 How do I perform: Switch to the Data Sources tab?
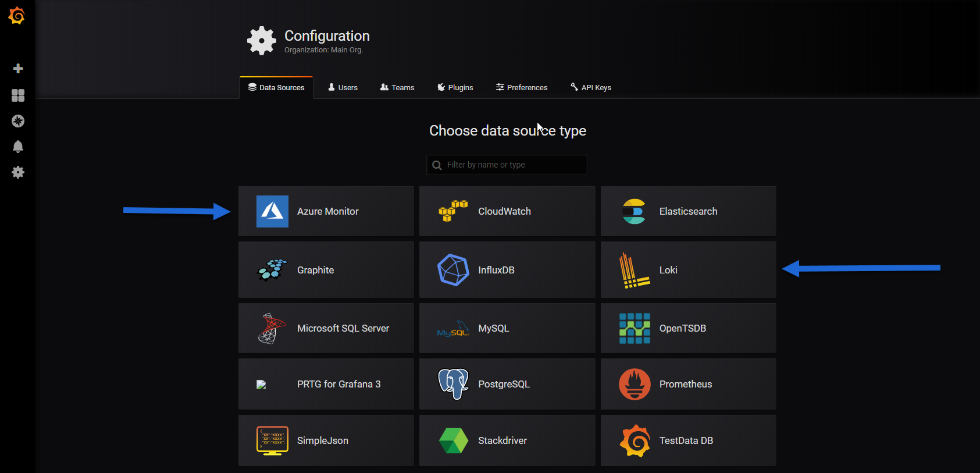point(276,88)
